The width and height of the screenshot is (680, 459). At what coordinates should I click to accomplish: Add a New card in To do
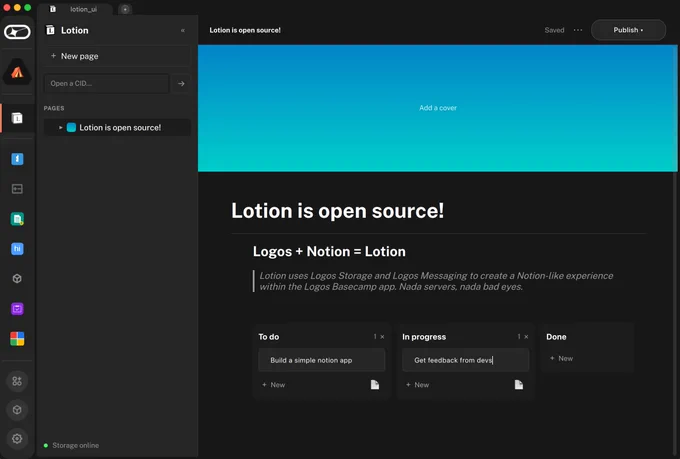click(274, 385)
